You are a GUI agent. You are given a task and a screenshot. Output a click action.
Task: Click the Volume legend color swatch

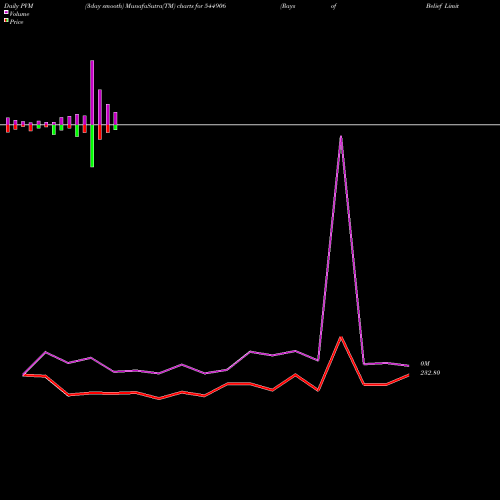point(6,12)
